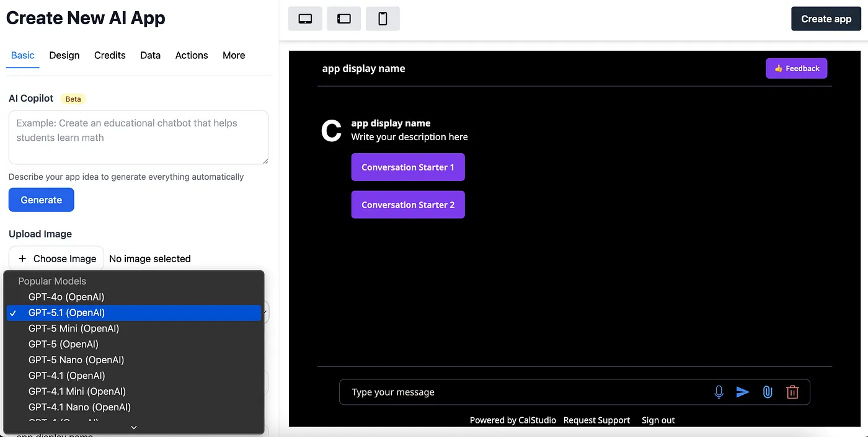Open the Powered by CalStudio link
The image size is (868, 437).
(513, 420)
